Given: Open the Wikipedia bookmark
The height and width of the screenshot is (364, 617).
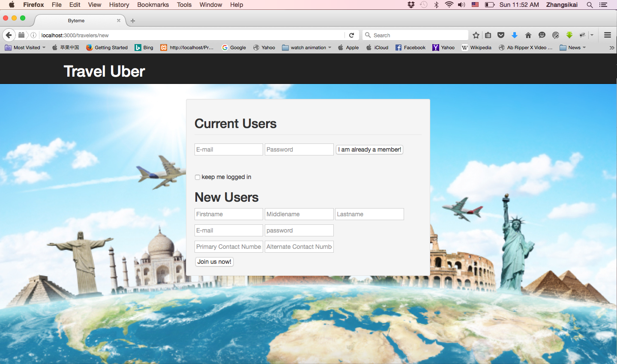Looking at the screenshot, I should (x=476, y=48).
